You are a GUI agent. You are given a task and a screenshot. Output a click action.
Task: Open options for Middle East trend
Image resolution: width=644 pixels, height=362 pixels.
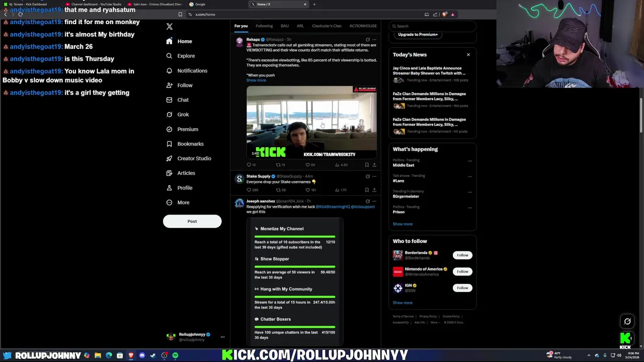pos(470,161)
